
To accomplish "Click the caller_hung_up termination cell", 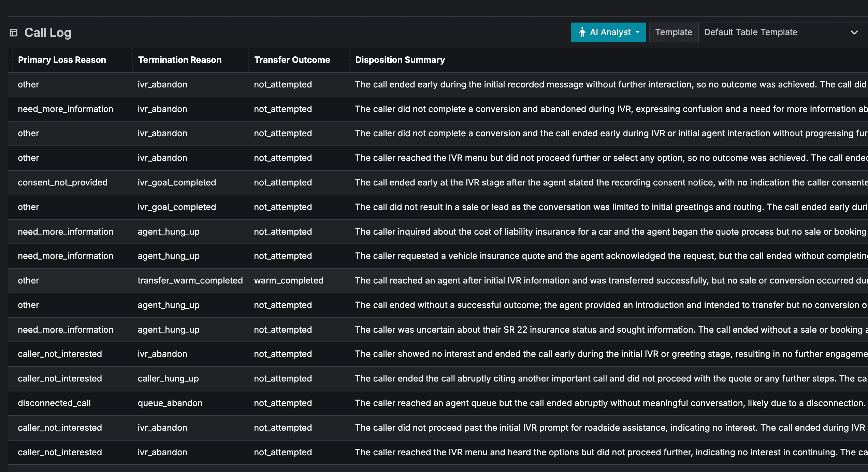I will [x=168, y=378].
